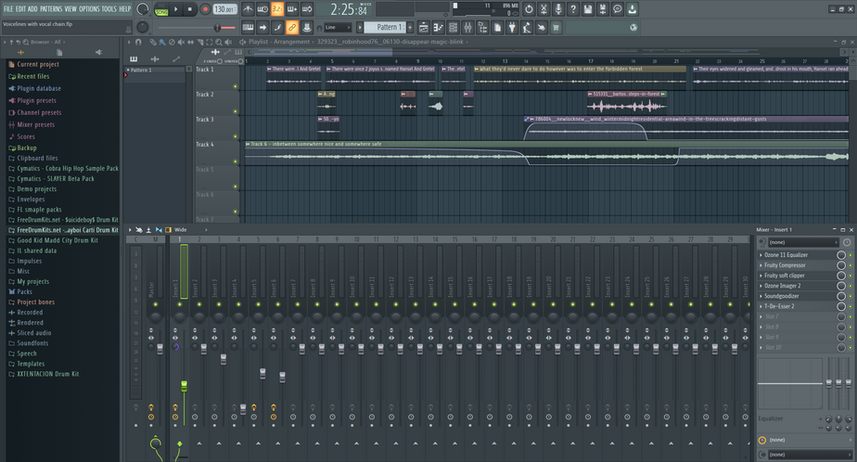Viewport: 857px width, 462px height.
Task: Toggle the highlighted link/multilink controllers icon
Action: click(x=292, y=27)
